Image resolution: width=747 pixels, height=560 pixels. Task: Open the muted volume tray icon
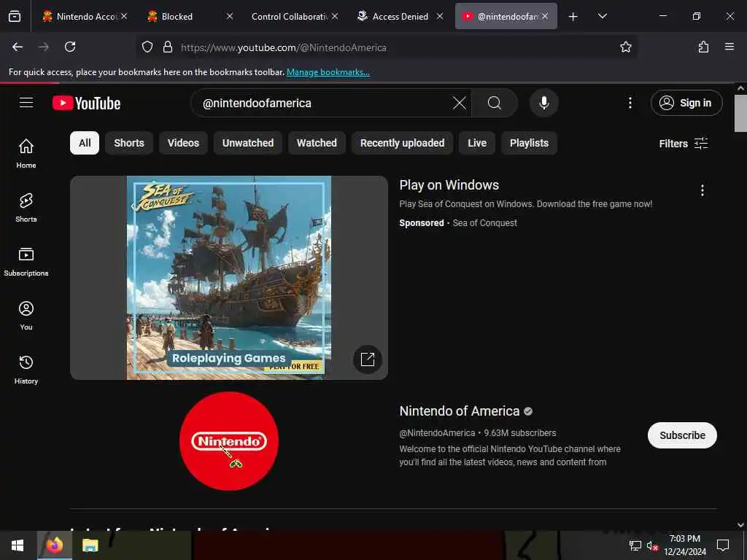(651, 545)
